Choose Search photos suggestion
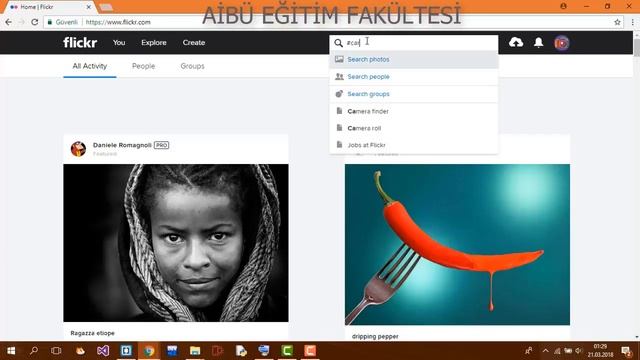This screenshot has height=360, width=640. coord(413,60)
